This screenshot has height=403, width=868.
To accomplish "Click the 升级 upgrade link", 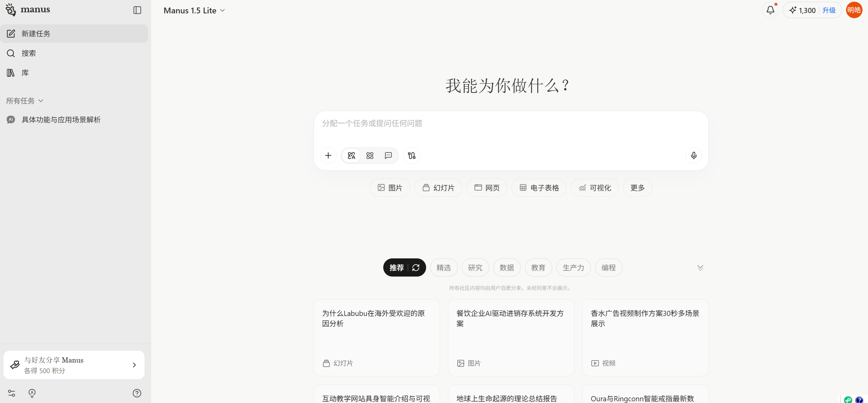I will 829,10.
